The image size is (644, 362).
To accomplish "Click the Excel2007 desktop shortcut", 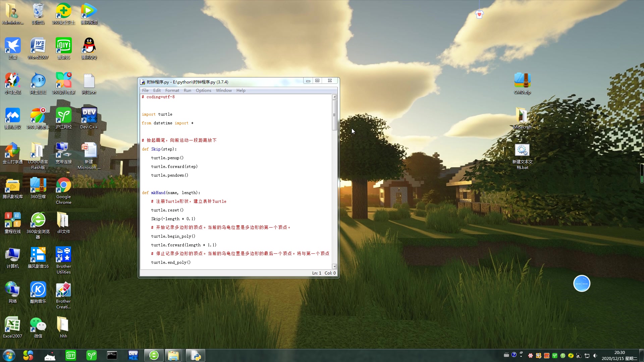I will tap(12, 325).
